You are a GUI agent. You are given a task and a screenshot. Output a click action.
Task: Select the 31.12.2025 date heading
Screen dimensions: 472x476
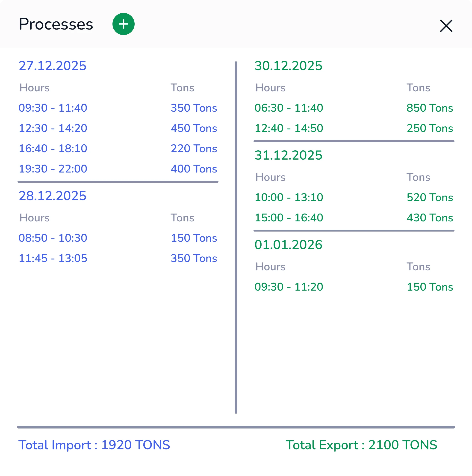(288, 155)
